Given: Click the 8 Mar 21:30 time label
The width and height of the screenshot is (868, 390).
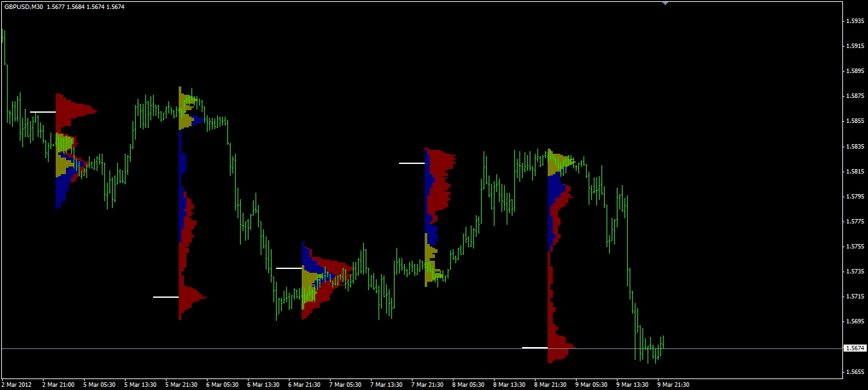Looking at the screenshot, I should pos(550,385).
